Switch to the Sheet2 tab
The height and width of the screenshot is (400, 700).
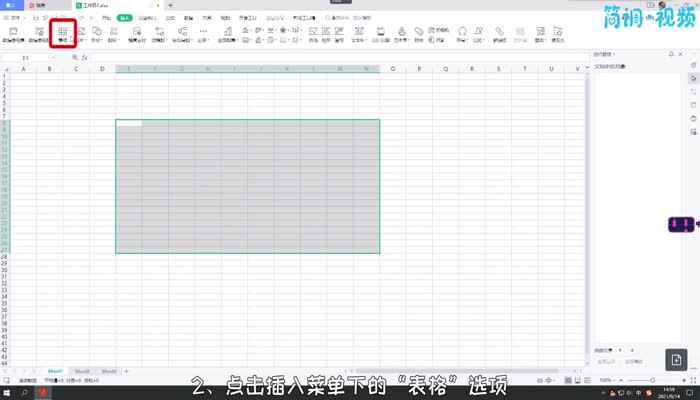[82, 370]
